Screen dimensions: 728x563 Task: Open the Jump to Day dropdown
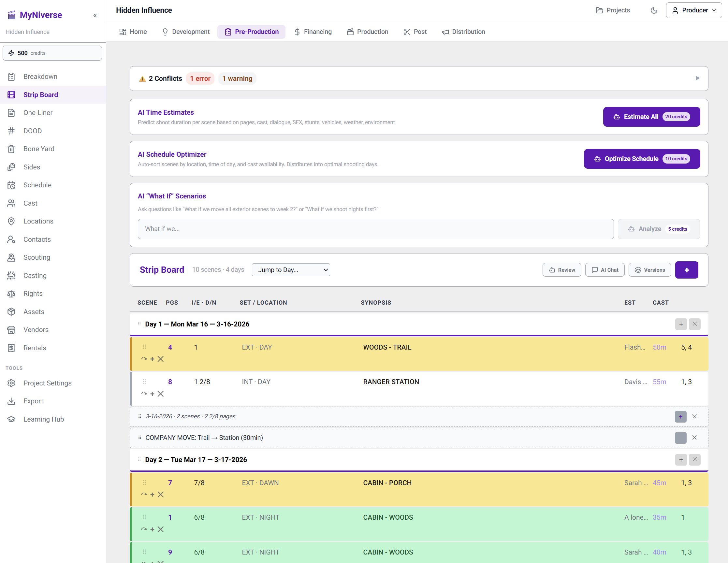point(291,270)
